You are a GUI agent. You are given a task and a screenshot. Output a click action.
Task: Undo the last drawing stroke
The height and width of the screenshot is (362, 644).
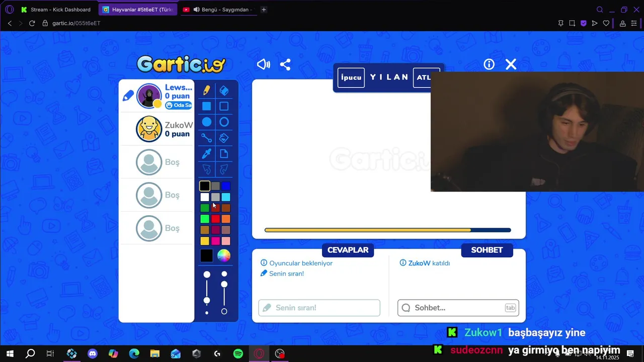tap(207, 169)
